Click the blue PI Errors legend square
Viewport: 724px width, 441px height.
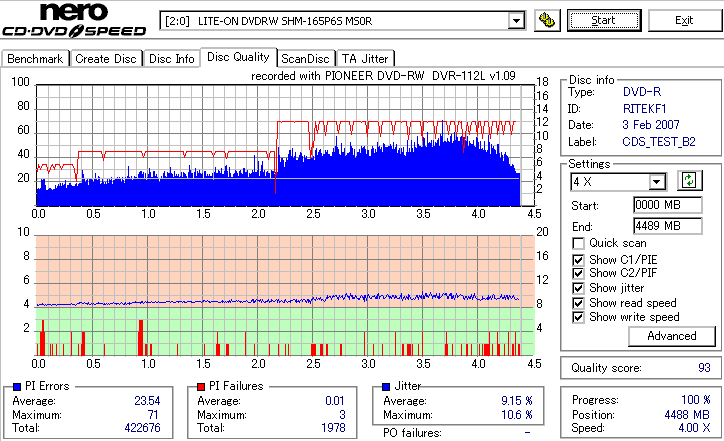(x=17, y=387)
